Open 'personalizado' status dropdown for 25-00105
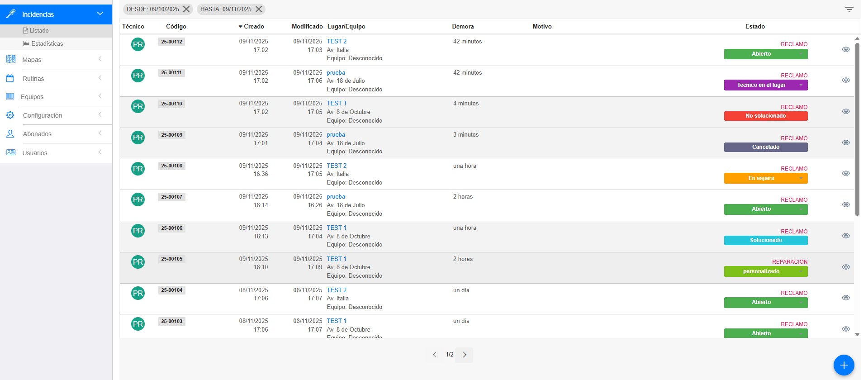Image resolution: width=868 pixels, height=380 pixels. [x=766, y=271]
